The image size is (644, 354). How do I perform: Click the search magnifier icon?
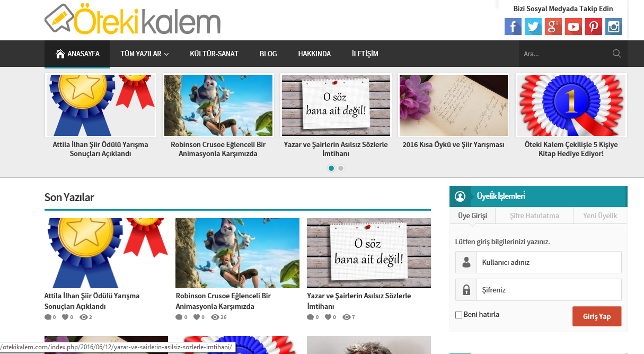616,54
